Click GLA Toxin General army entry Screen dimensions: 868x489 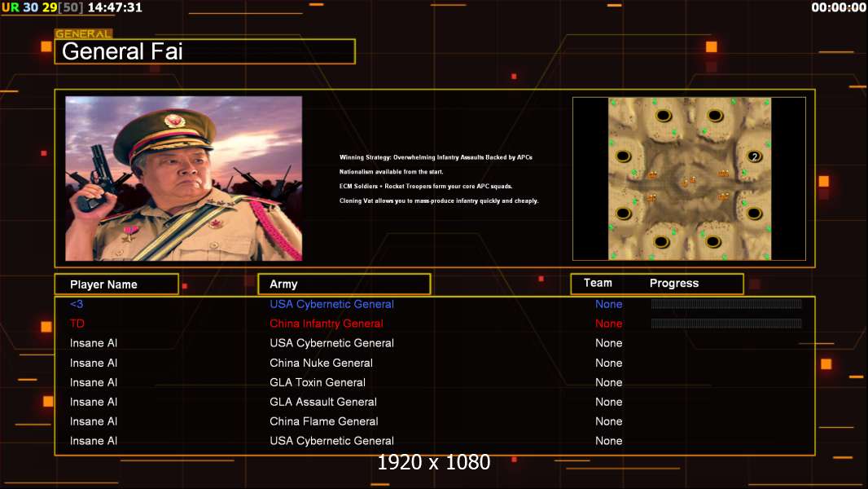coord(318,382)
